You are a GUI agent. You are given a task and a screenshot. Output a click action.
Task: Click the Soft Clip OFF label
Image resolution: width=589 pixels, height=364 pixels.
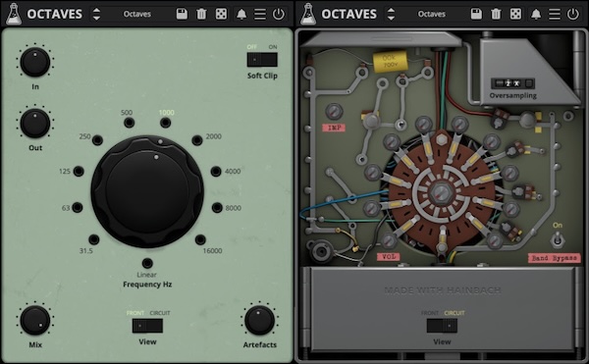click(252, 47)
